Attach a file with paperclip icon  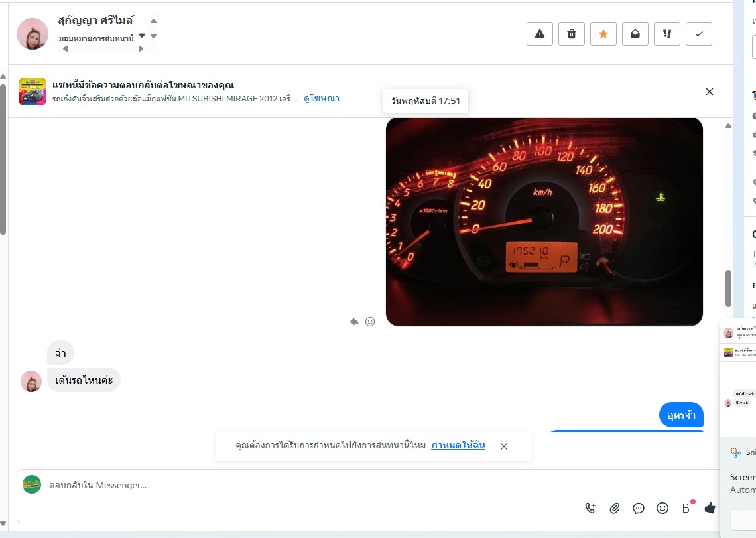tap(614, 508)
